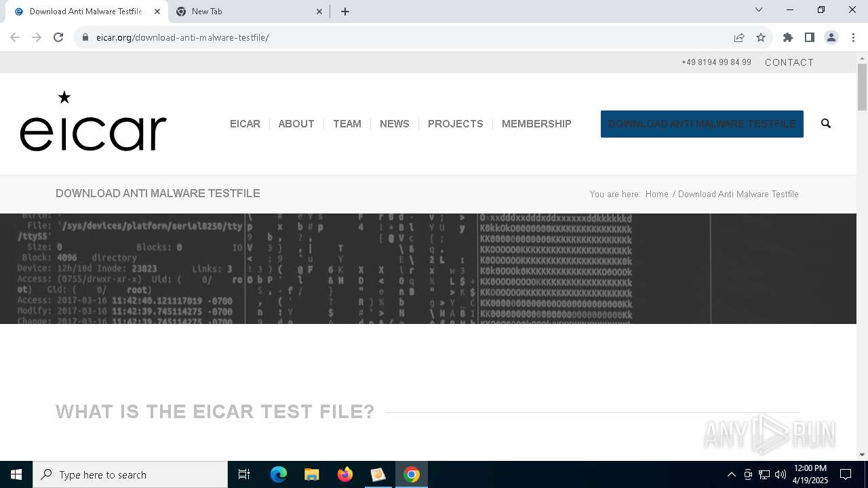Image resolution: width=868 pixels, height=488 pixels.
Task: Close the New Tab tab
Action: (x=320, y=12)
